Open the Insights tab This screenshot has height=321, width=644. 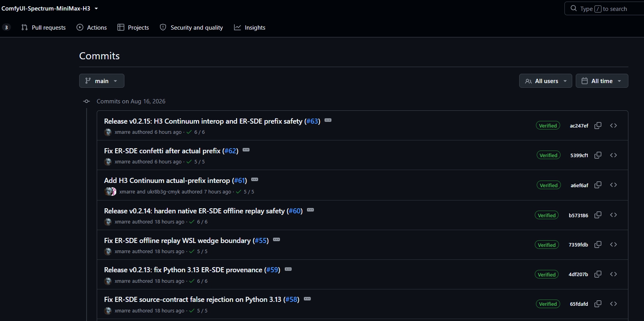tap(250, 27)
